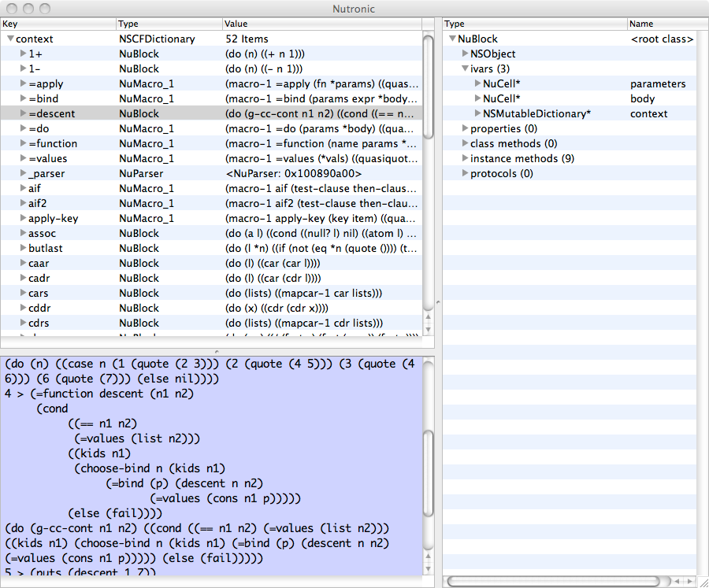Expand the =values macro row
Viewport: 709px width, 588px height.
point(23,158)
